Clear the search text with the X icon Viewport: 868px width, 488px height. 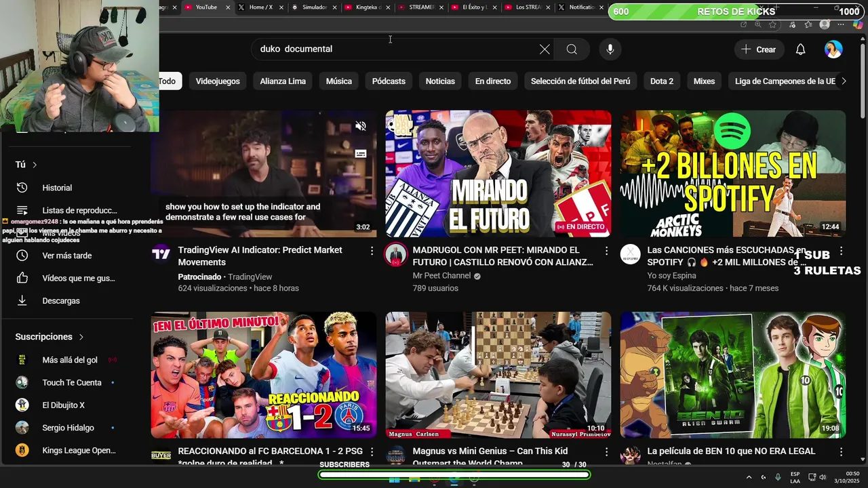545,49
